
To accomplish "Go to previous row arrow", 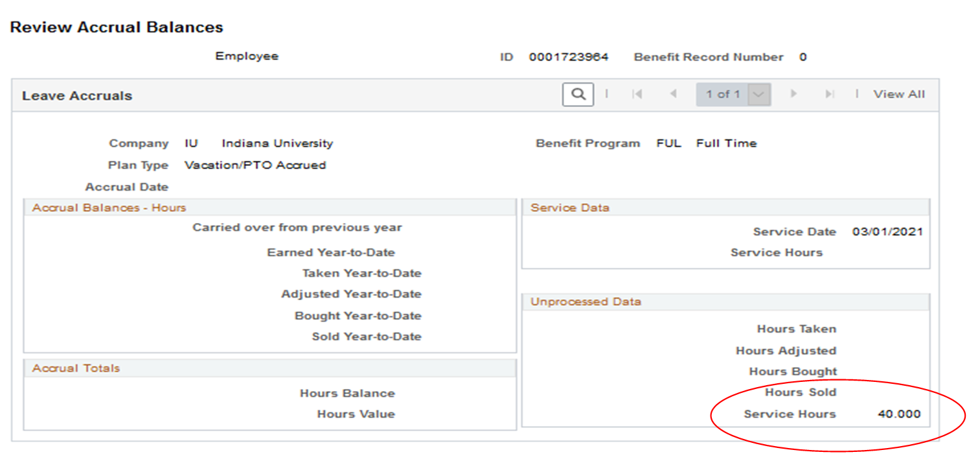I will tap(673, 95).
